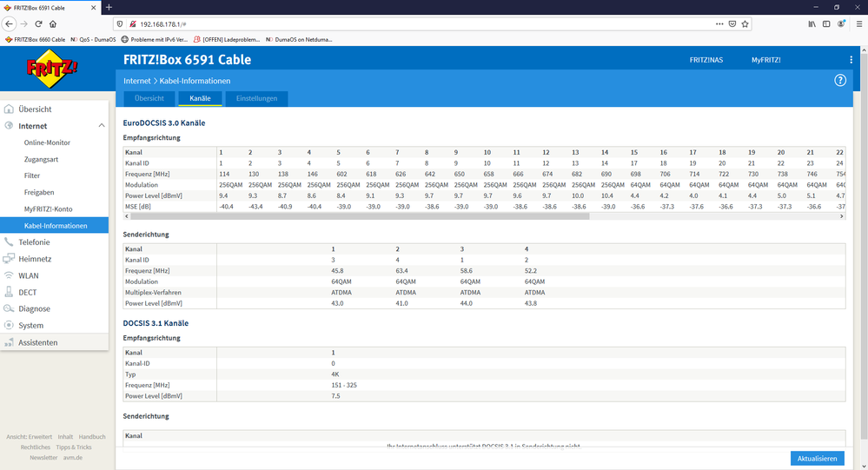Screen dimensions: 868x470
Task: Open the DECT menu
Action: click(27, 292)
